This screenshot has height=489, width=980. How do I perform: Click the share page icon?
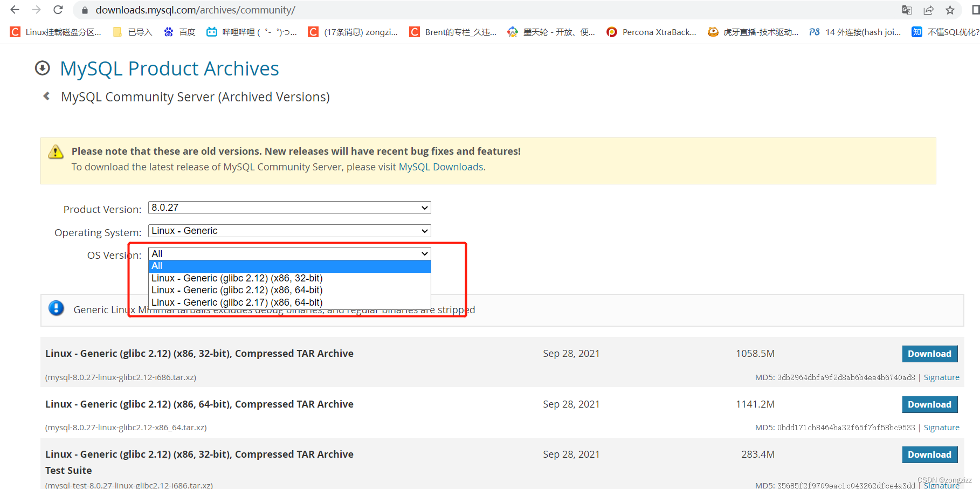point(928,10)
